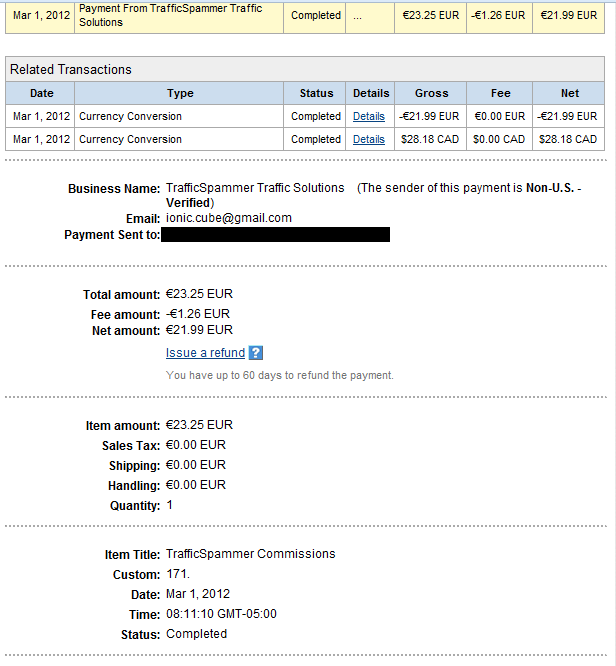Click the Total amount value €23.25 EUR
The width and height of the screenshot is (616, 666).
click(x=199, y=294)
